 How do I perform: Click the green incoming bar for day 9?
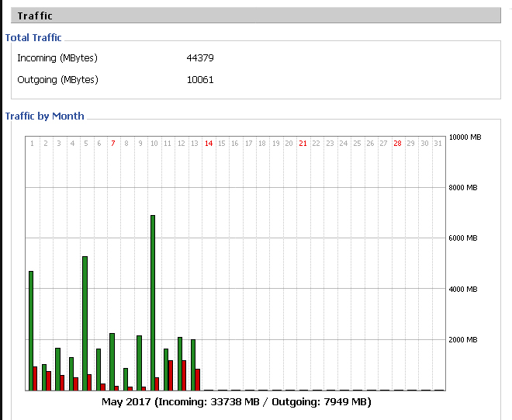click(x=139, y=363)
